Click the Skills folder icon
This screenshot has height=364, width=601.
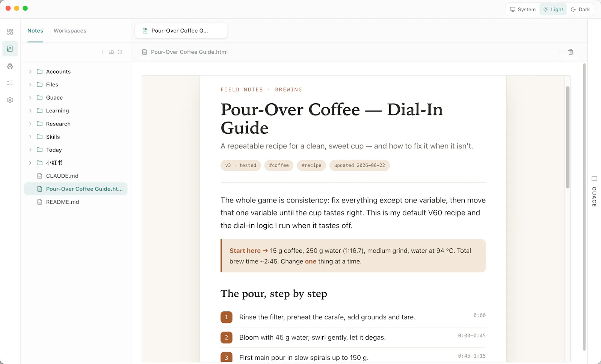pos(39,137)
